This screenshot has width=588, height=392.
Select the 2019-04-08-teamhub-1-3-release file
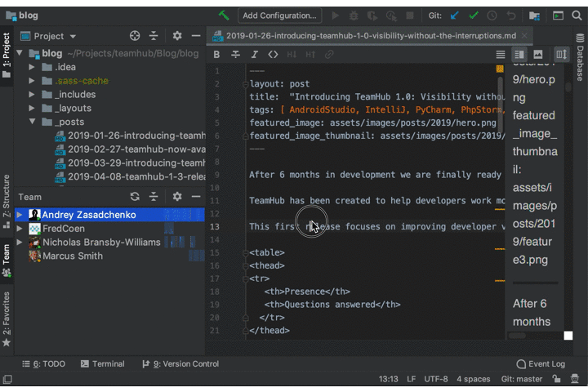pos(130,176)
